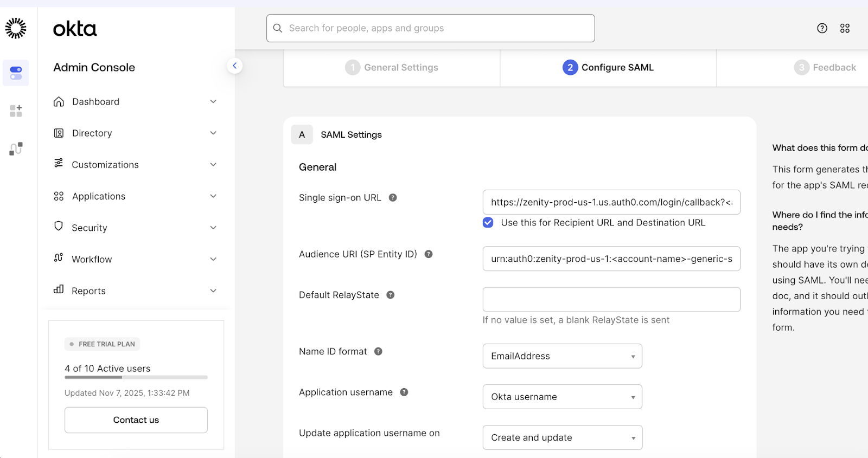Open the add-apps grid icon in left rail

16,111
